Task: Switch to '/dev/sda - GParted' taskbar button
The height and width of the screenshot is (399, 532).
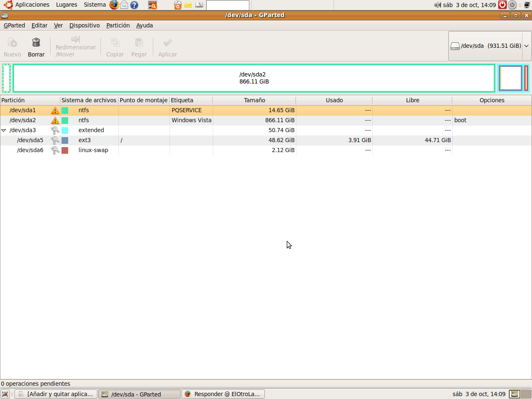Action: click(x=140, y=394)
